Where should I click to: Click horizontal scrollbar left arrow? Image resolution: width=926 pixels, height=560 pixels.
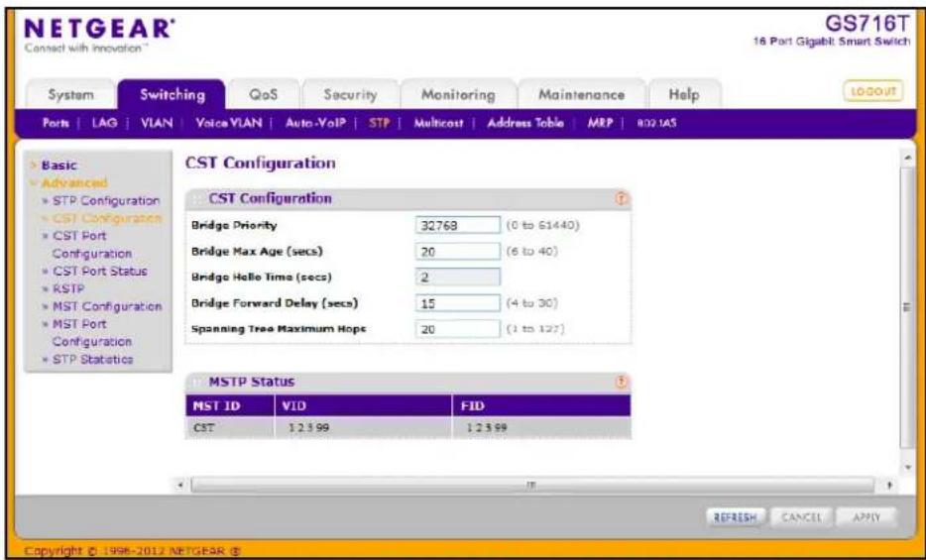[x=182, y=486]
